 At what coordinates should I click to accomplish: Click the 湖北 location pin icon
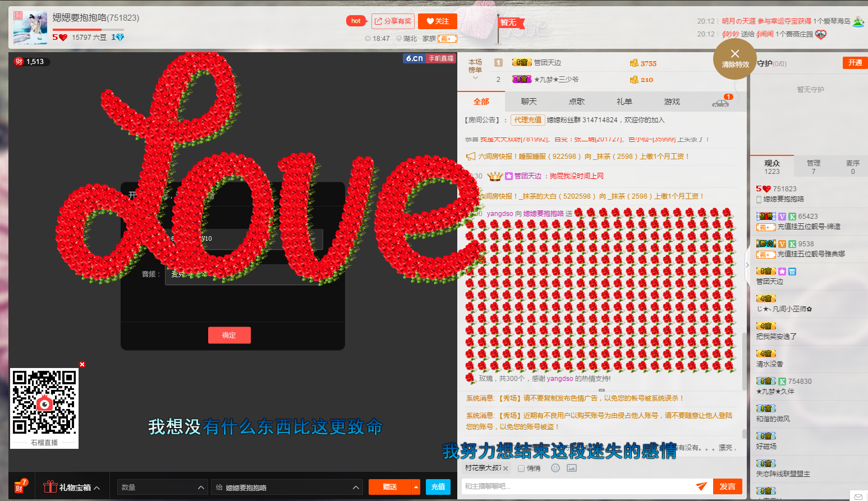[399, 39]
